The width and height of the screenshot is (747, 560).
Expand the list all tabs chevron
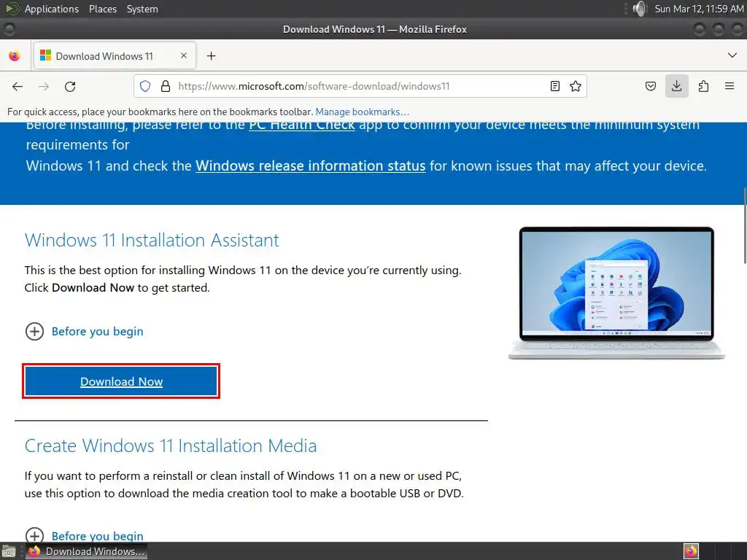[732, 55]
